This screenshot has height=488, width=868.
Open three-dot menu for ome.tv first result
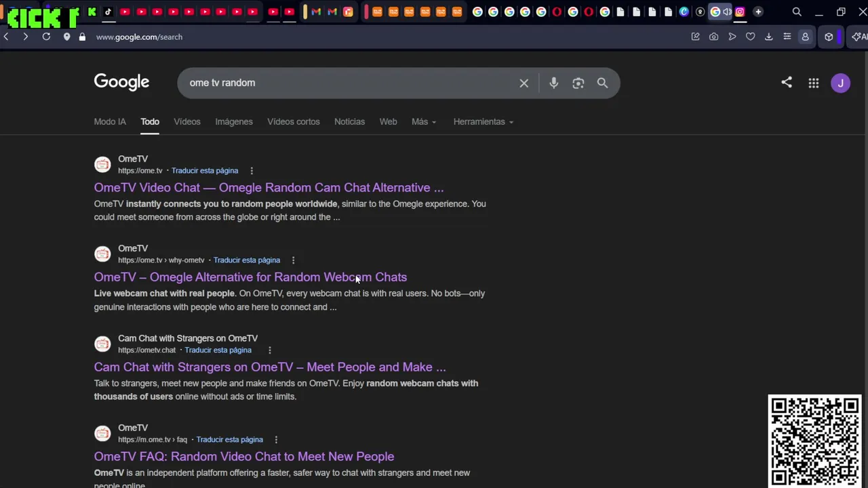point(252,171)
